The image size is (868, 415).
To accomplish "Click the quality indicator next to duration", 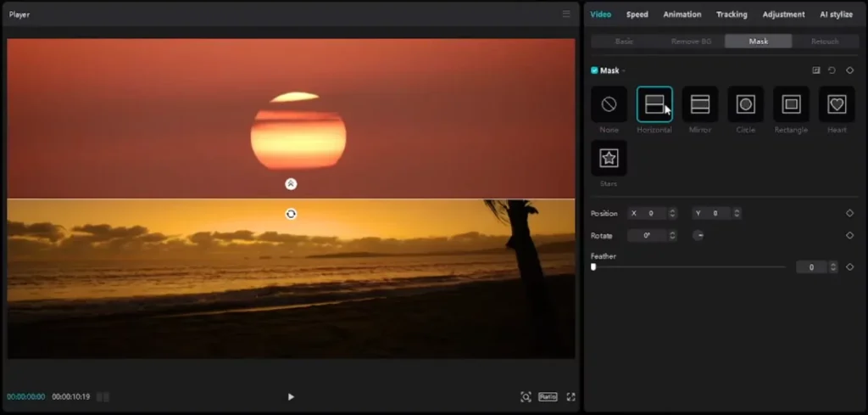I will point(103,396).
